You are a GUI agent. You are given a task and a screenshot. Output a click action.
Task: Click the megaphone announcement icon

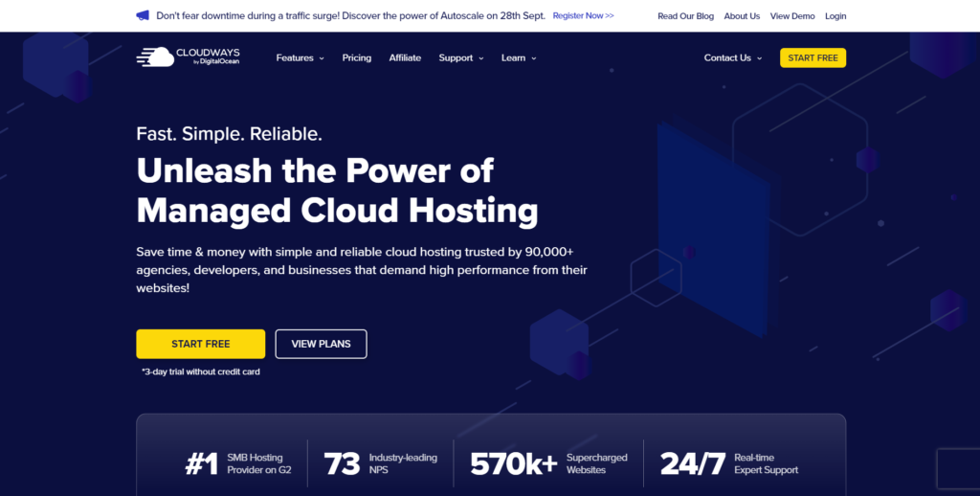(x=143, y=15)
